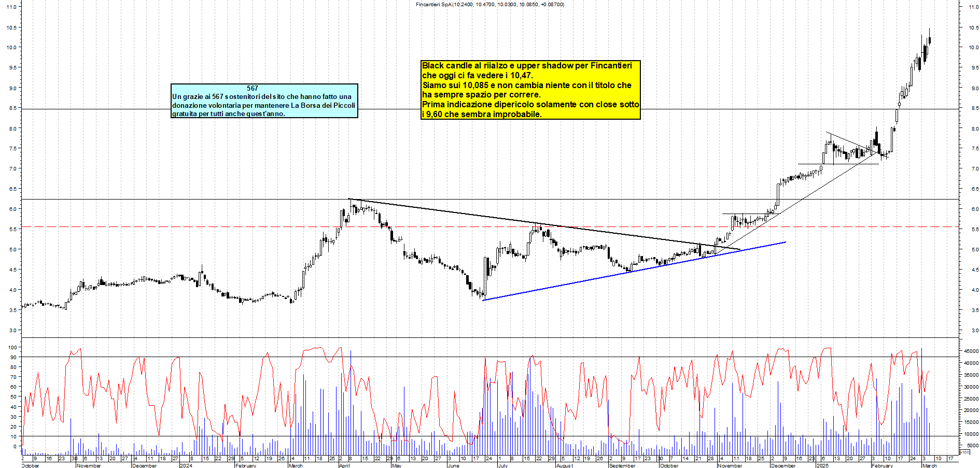The image size is (980, 468).
Task: Click 'Prima indicazione di pericolo solamente' line
Action: [x=530, y=104]
